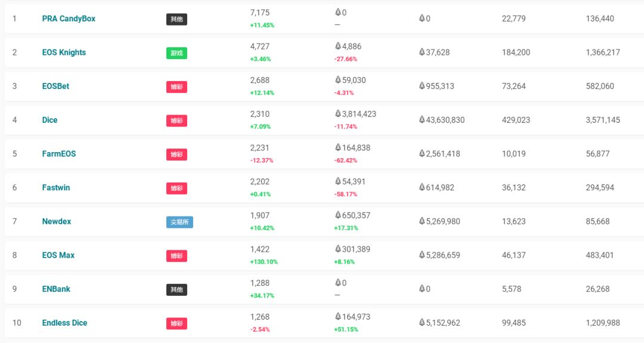Click the EOS icon beside 650,357
The width and height of the screenshot is (644, 343).
tap(338, 214)
